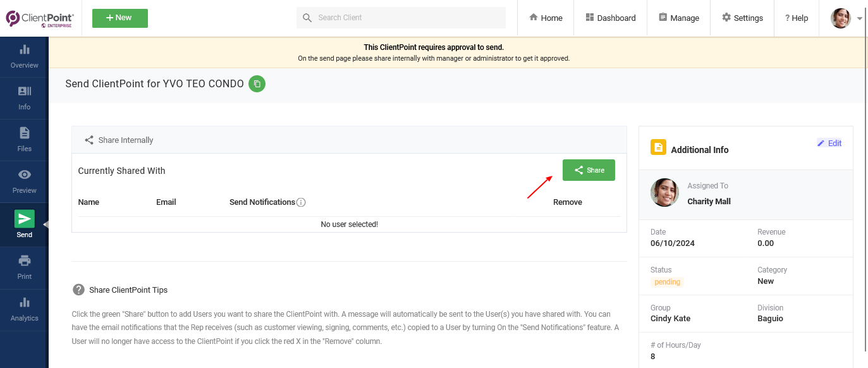Open the Print sidebar section

(x=24, y=268)
